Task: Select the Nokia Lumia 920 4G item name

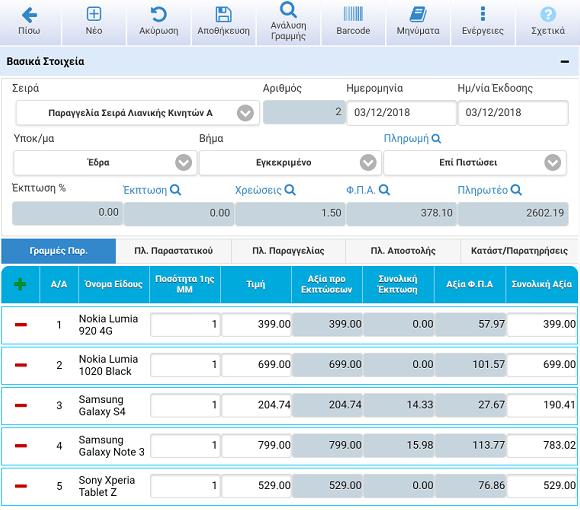Action: click(x=108, y=325)
